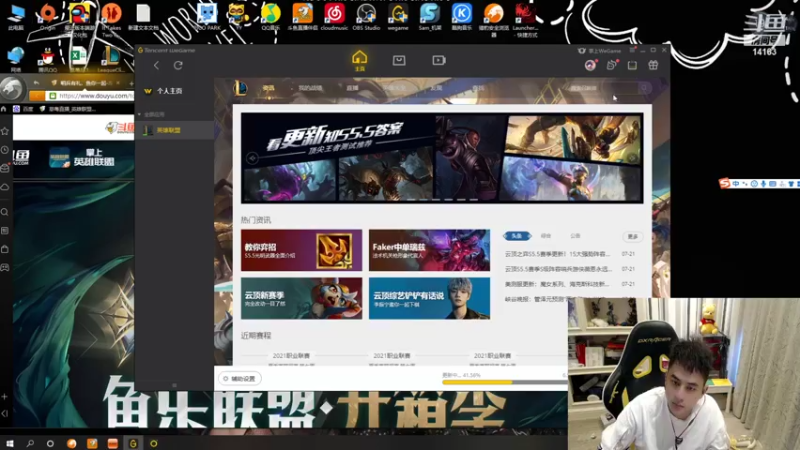Open user avatar in WeGame header
The image size is (800, 450).
[590, 65]
